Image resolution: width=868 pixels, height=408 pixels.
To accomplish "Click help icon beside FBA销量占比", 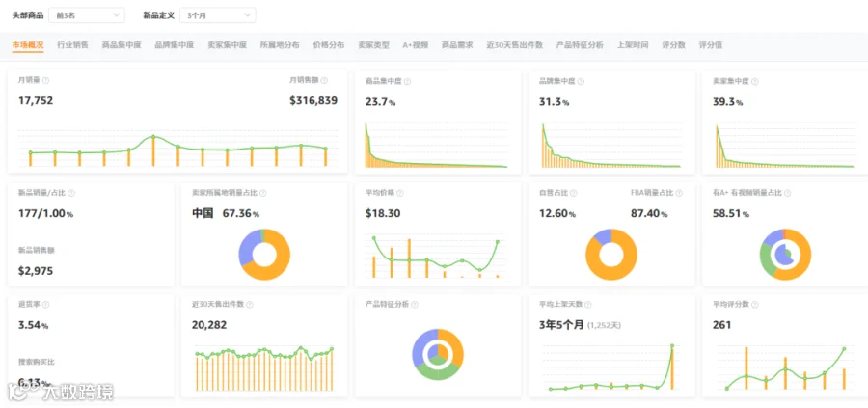I will click(679, 193).
